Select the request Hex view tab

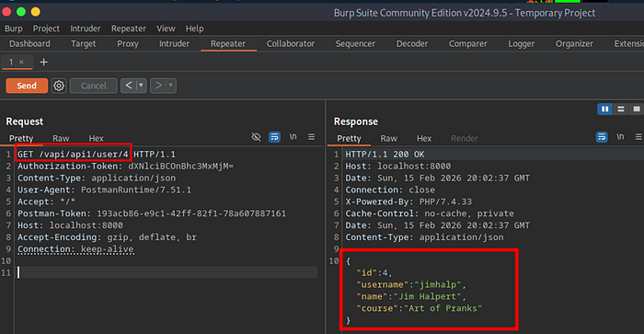pyautogui.click(x=96, y=138)
